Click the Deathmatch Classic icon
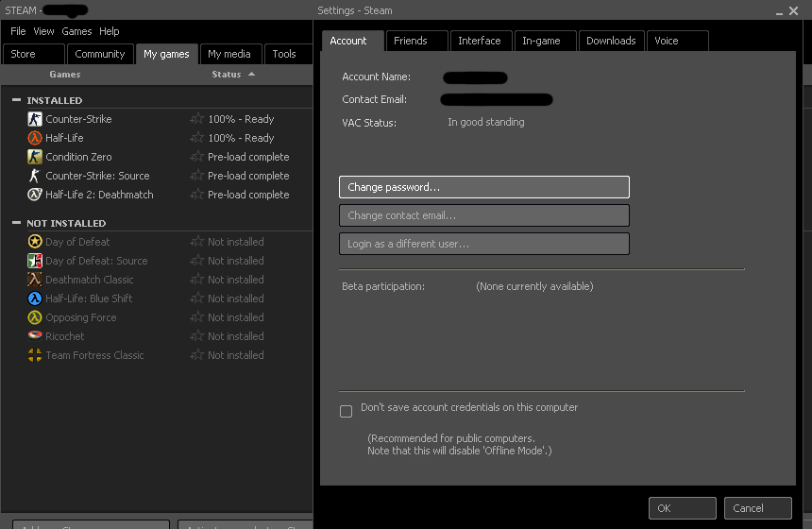This screenshot has width=812, height=529. tap(35, 280)
